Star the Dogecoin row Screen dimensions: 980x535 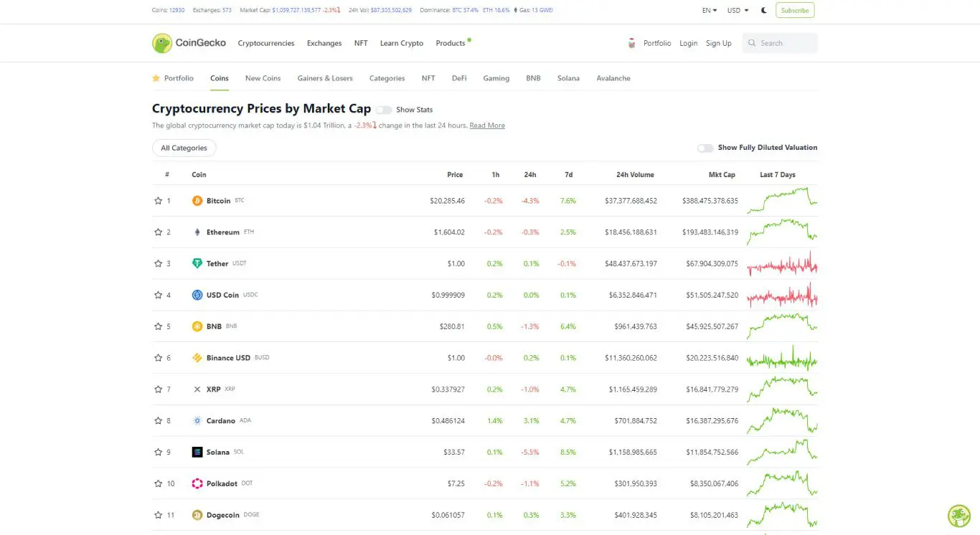tap(158, 515)
